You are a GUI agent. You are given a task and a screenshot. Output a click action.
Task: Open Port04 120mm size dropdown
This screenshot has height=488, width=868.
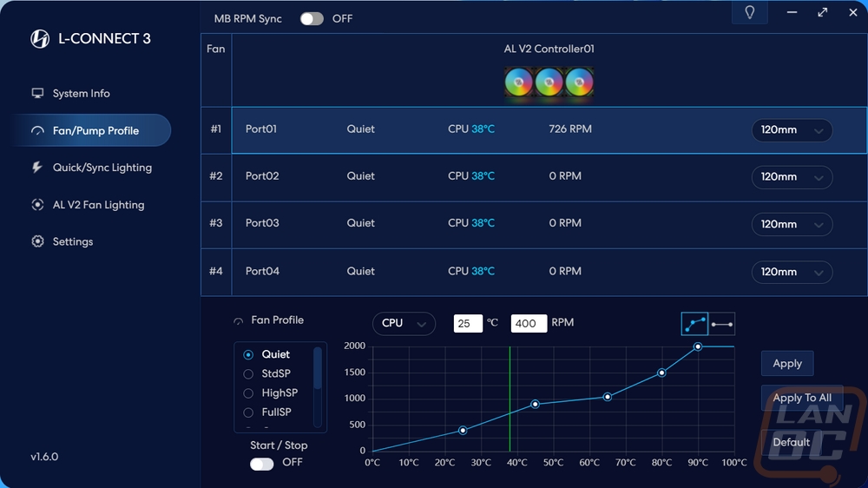click(792, 272)
